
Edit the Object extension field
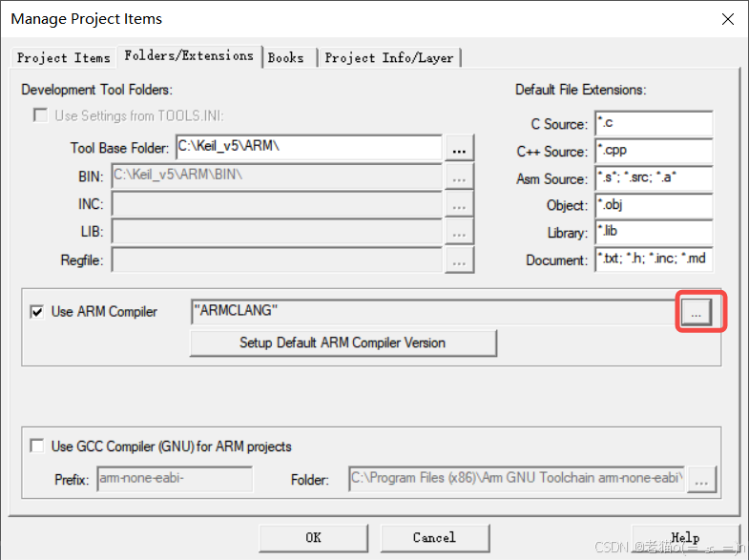[x=654, y=205]
